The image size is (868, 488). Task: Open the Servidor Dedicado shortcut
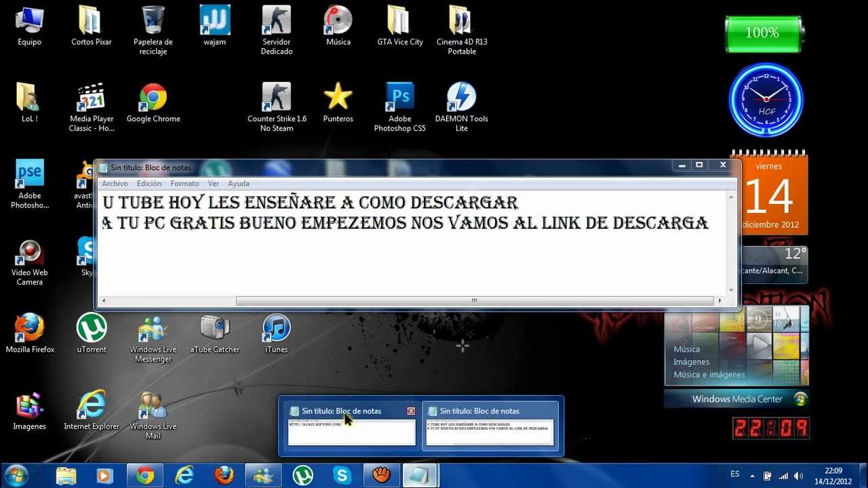(277, 30)
